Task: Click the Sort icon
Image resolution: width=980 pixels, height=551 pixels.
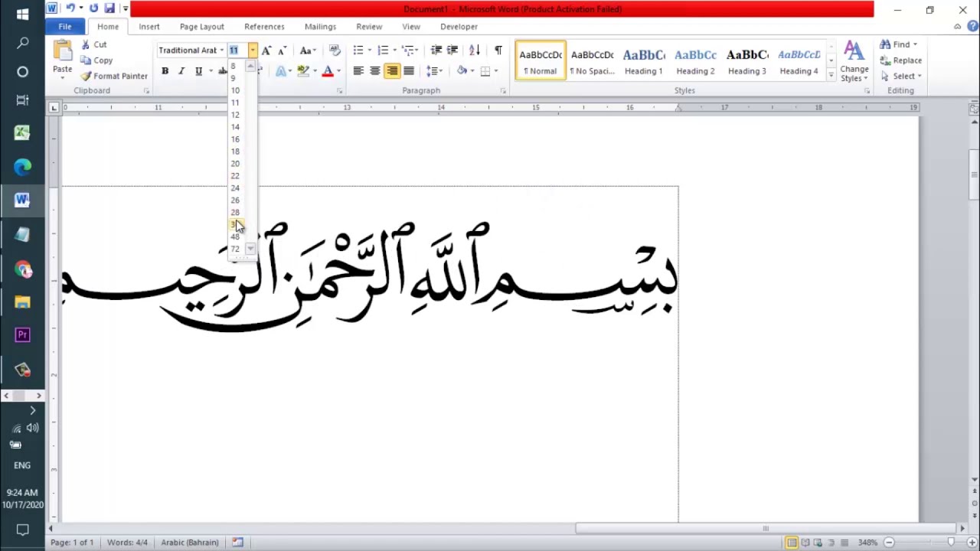Action: click(x=475, y=51)
